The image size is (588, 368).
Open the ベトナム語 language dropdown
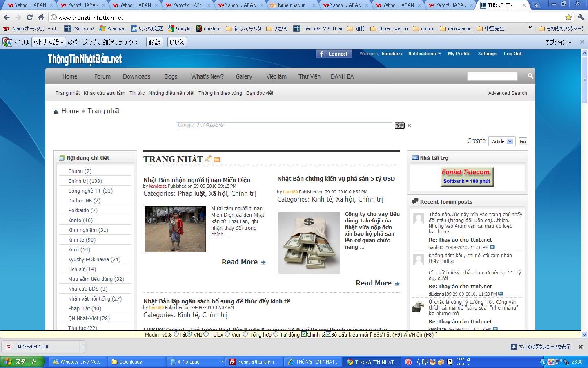pos(49,42)
